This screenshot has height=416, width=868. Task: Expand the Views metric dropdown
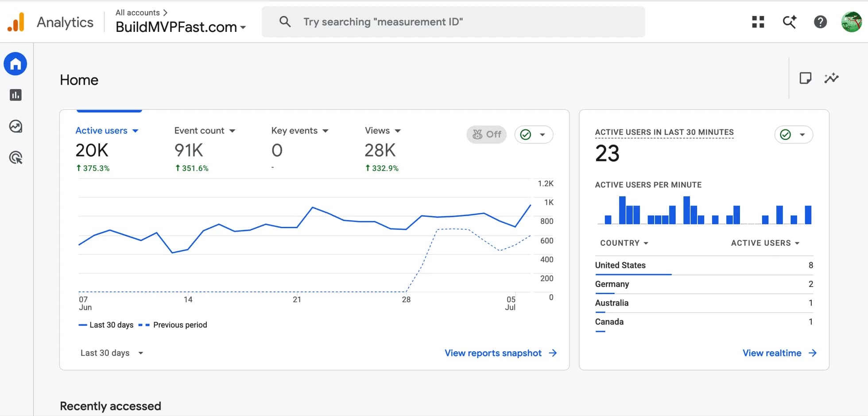pos(398,131)
